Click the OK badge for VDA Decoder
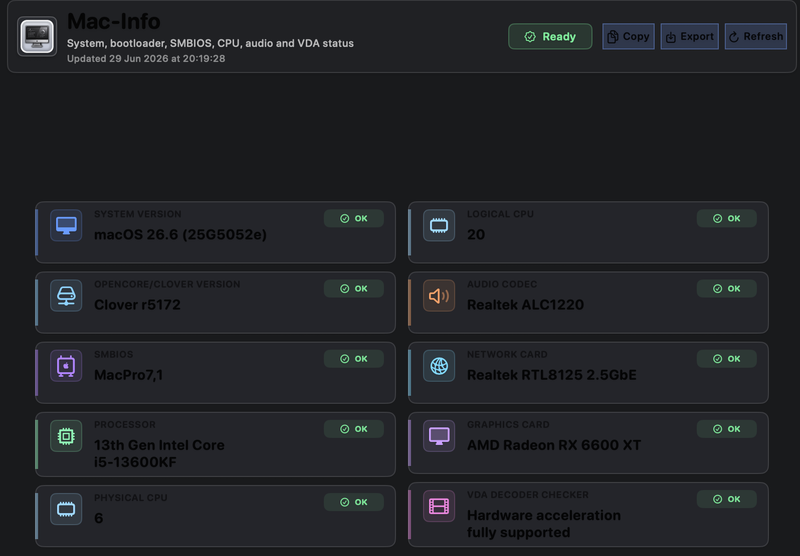The width and height of the screenshot is (800, 556). click(727, 499)
